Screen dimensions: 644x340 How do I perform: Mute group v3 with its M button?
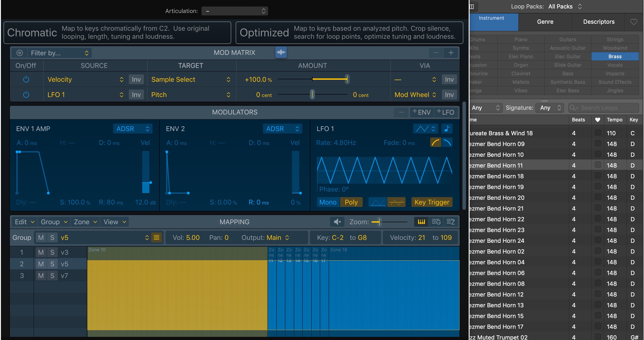pyautogui.click(x=41, y=252)
